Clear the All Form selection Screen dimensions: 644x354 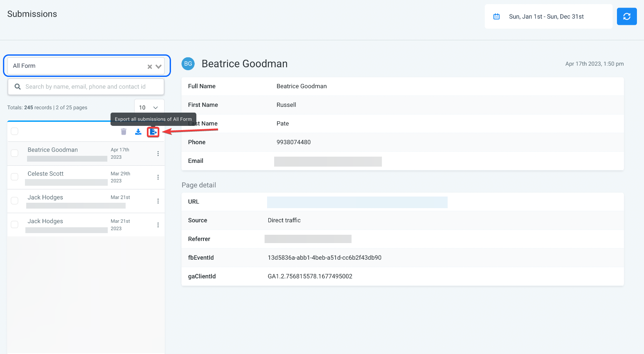click(150, 66)
